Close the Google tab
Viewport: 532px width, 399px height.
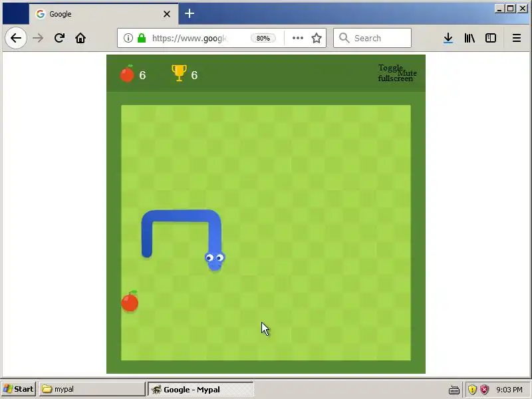pyautogui.click(x=167, y=14)
